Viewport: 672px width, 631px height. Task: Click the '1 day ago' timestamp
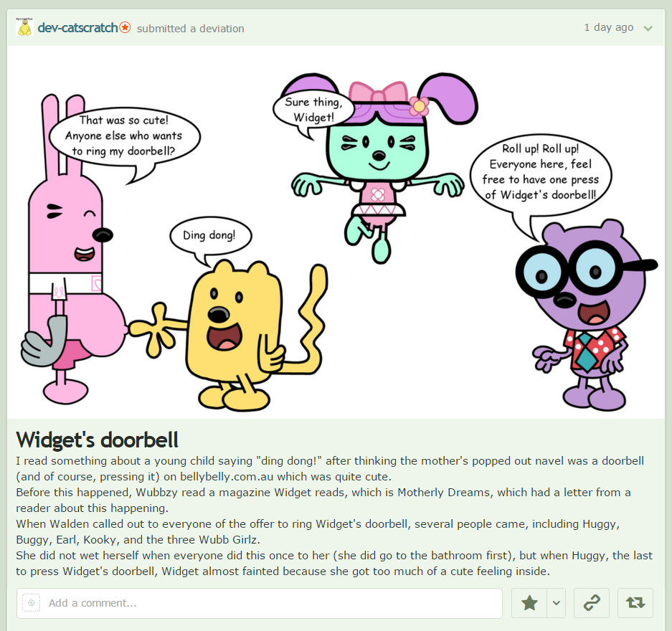point(609,27)
